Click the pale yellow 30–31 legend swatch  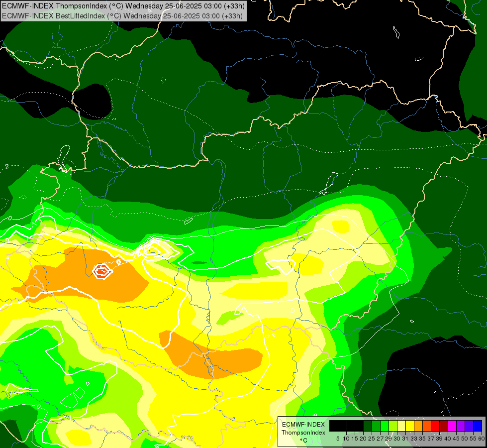click(401, 426)
